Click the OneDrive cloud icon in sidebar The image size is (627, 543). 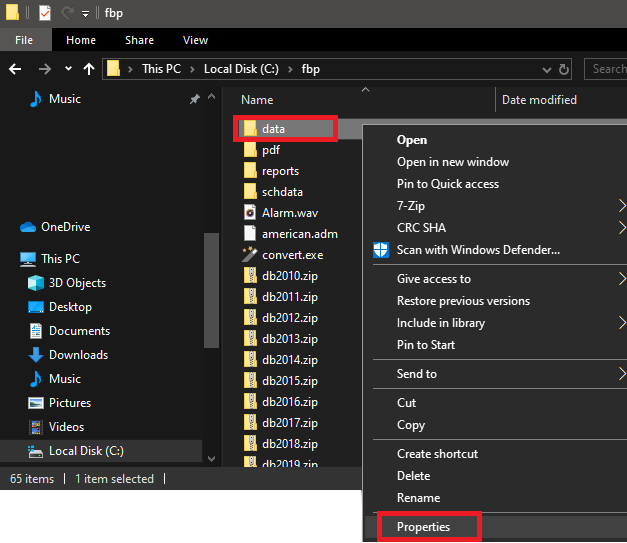(28, 227)
